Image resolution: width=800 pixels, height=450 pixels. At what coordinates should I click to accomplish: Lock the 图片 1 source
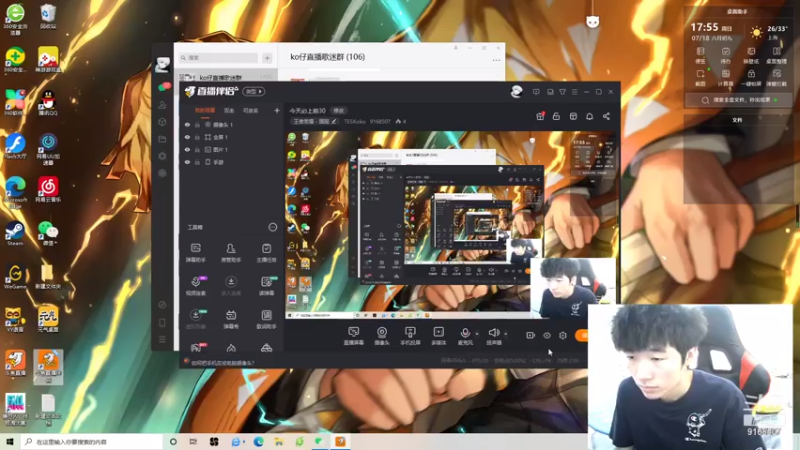click(197, 149)
